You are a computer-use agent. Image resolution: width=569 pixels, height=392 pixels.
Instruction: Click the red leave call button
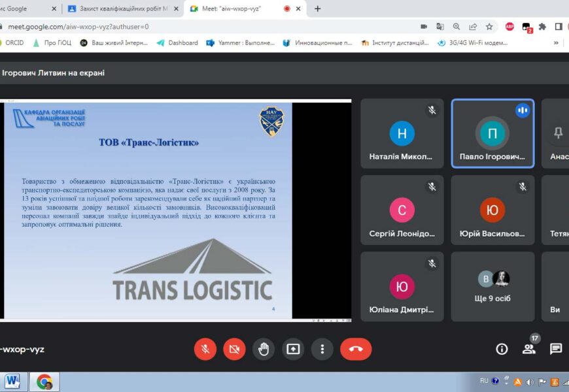356,349
